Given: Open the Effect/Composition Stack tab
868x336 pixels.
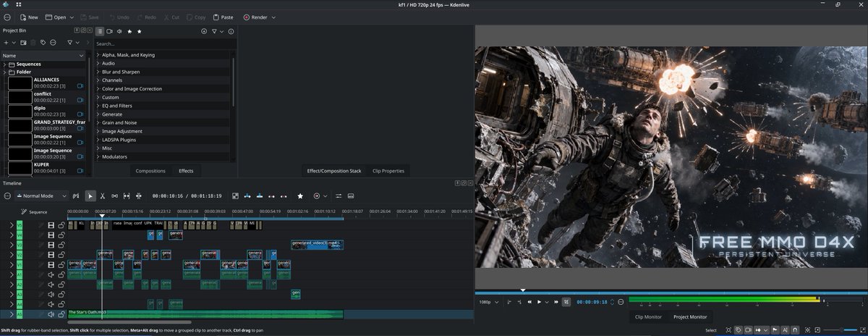Looking at the screenshot, I should coord(334,171).
